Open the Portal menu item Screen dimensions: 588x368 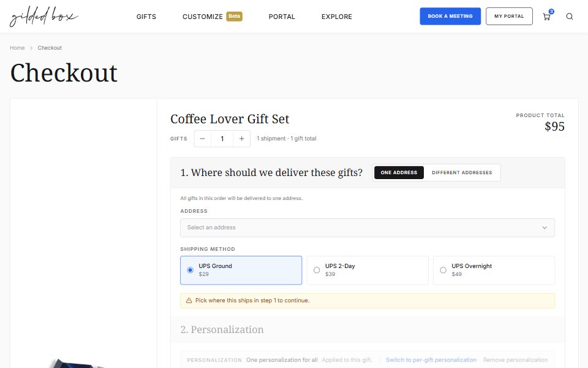click(x=282, y=17)
